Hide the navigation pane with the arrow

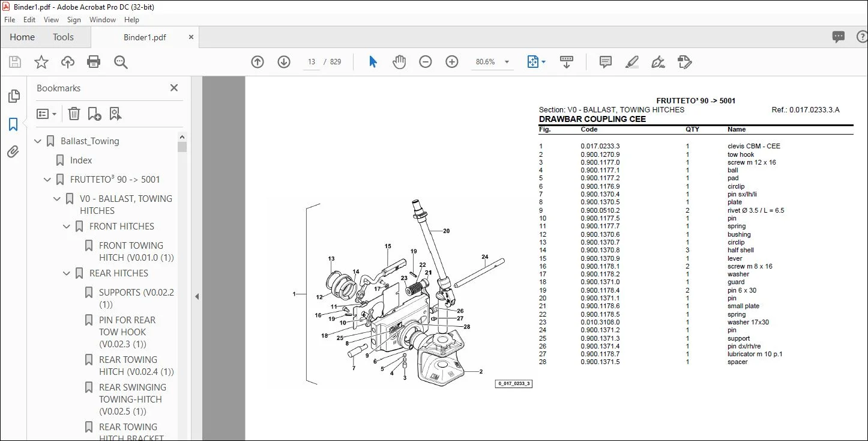click(x=197, y=296)
